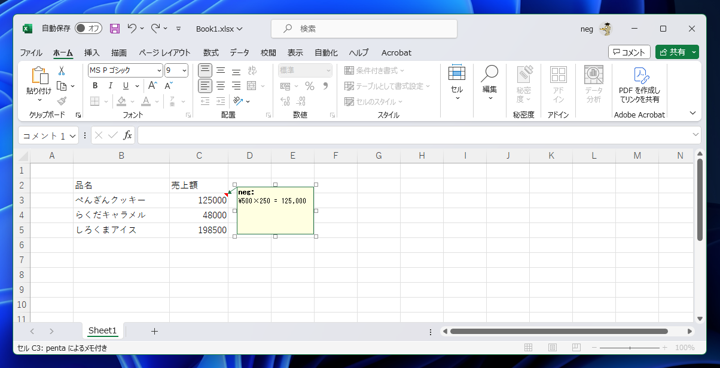Click the Redo arrow icon
Viewport: 720px width, 368px height.
click(x=156, y=28)
